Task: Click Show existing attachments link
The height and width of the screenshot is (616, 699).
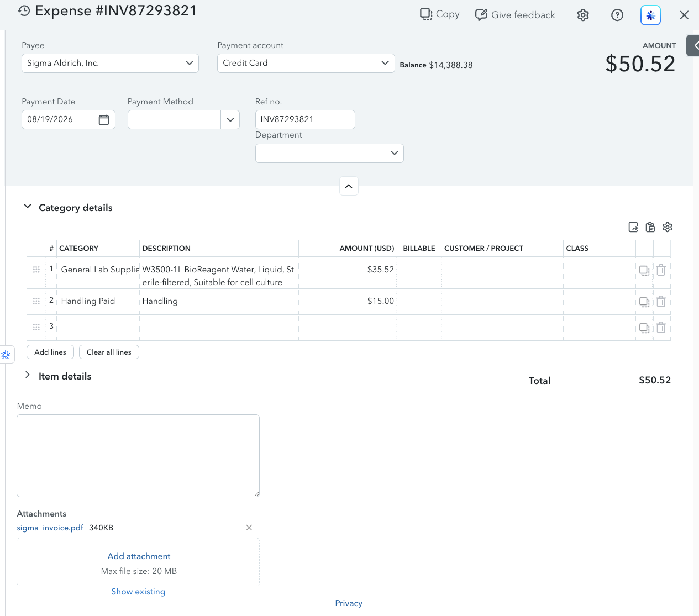Action: point(138,592)
